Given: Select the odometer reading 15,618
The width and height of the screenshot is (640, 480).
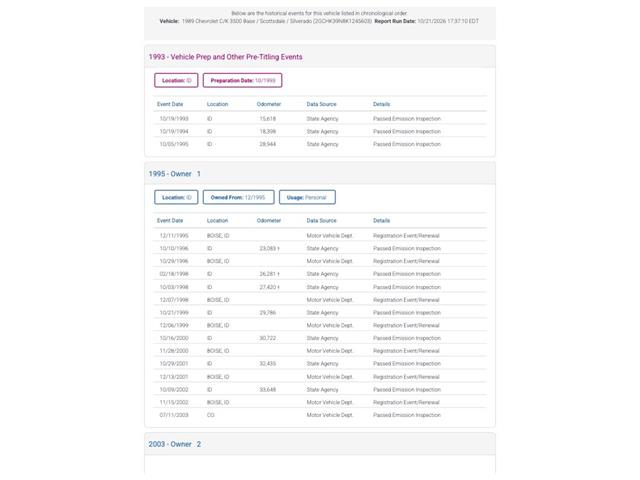Looking at the screenshot, I should 268,119.
